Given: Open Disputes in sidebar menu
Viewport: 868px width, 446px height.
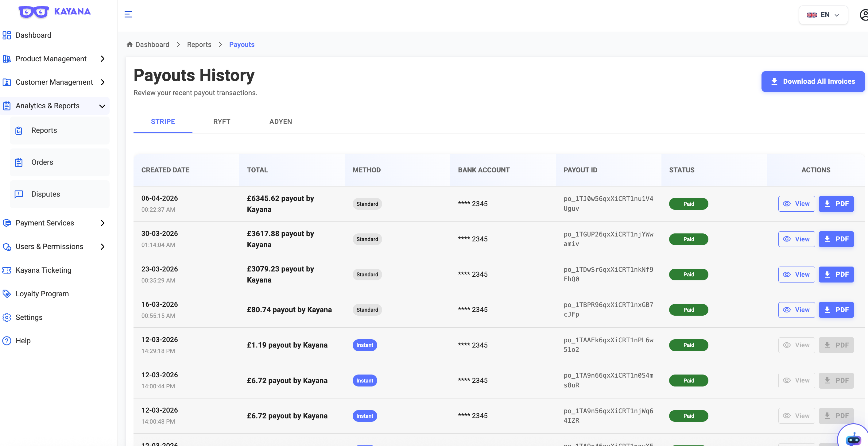Looking at the screenshot, I should (60, 194).
